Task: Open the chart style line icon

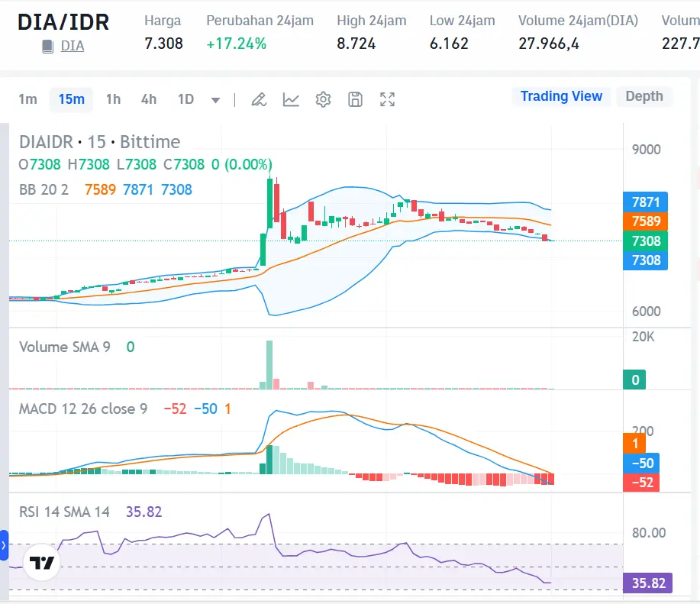Action: (x=291, y=99)
